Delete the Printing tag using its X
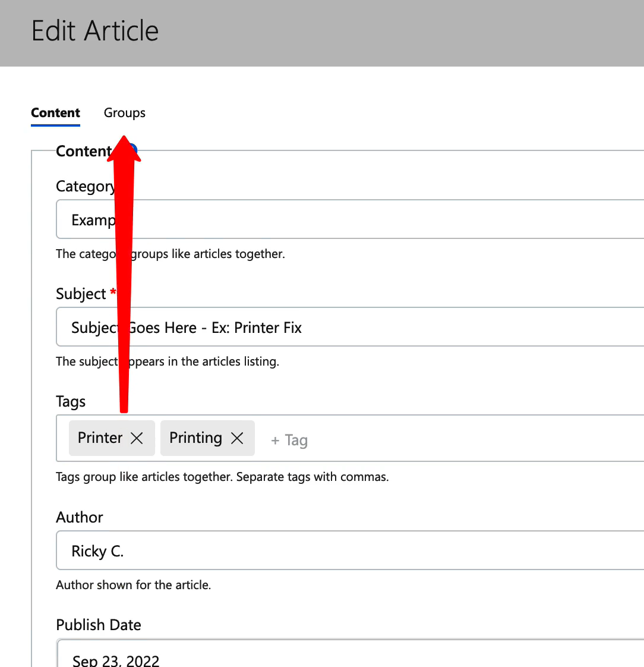 tap(237, 438)
